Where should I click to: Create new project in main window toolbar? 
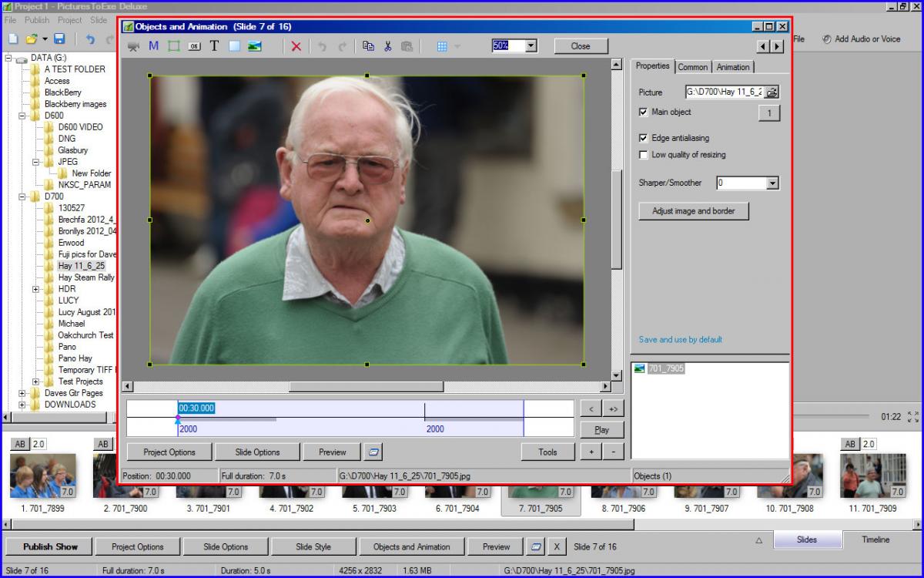click(x=13, y=39)
